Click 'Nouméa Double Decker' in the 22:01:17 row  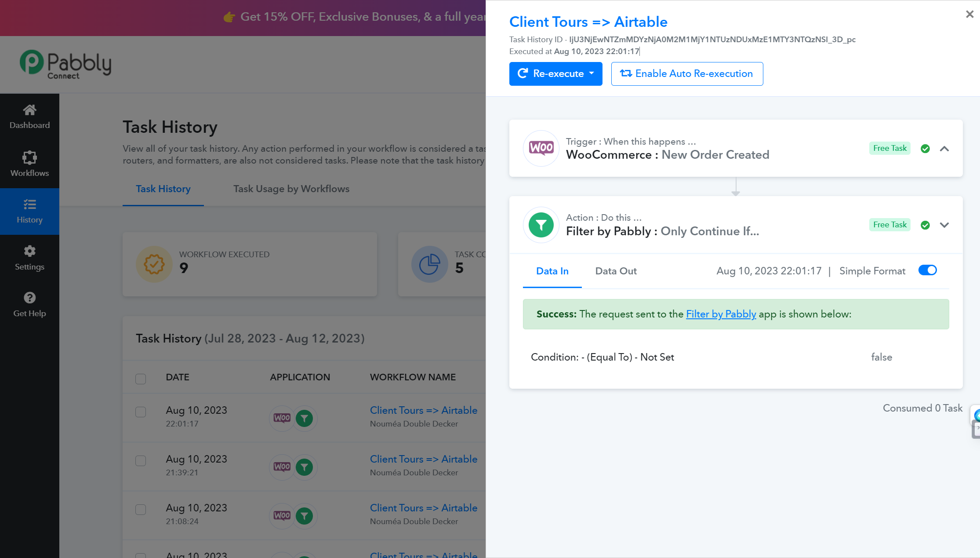click(x=414, y=424)
